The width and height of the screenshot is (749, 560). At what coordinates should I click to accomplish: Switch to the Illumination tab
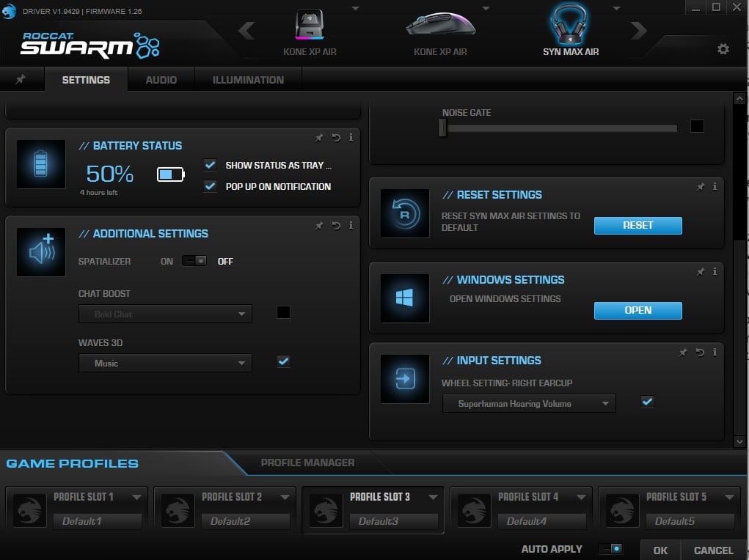[x=248, y=80]
